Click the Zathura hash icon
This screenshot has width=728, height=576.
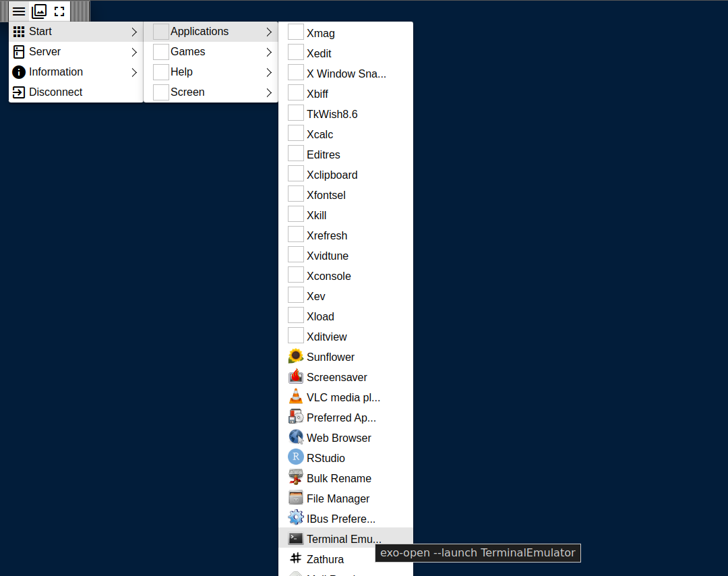click(295, 558)
